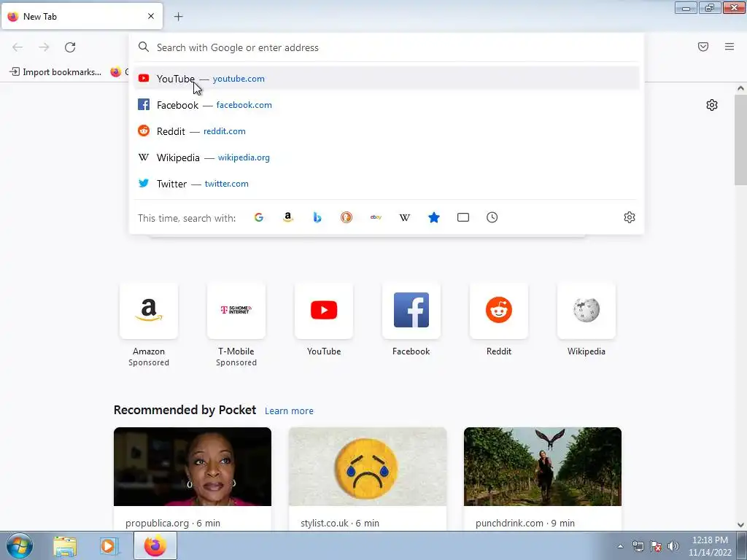This screenshot has width=747, height=560.
Task: Click page scrollbar thumb
Action: point(740,140)
